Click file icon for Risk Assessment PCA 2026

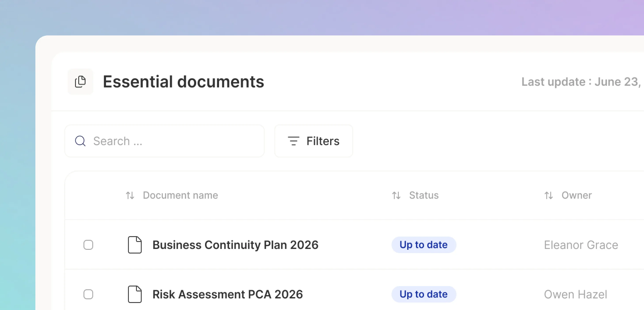pos(135,294)
